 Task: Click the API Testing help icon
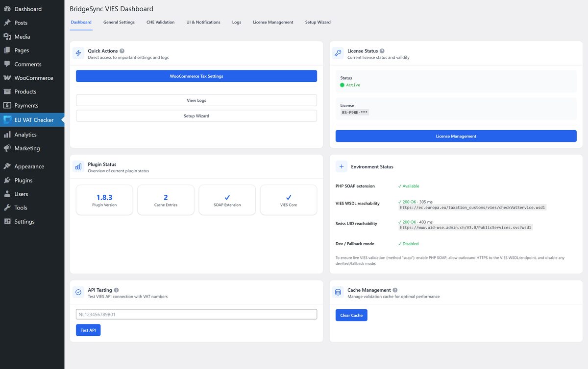[x=116, y=290]
